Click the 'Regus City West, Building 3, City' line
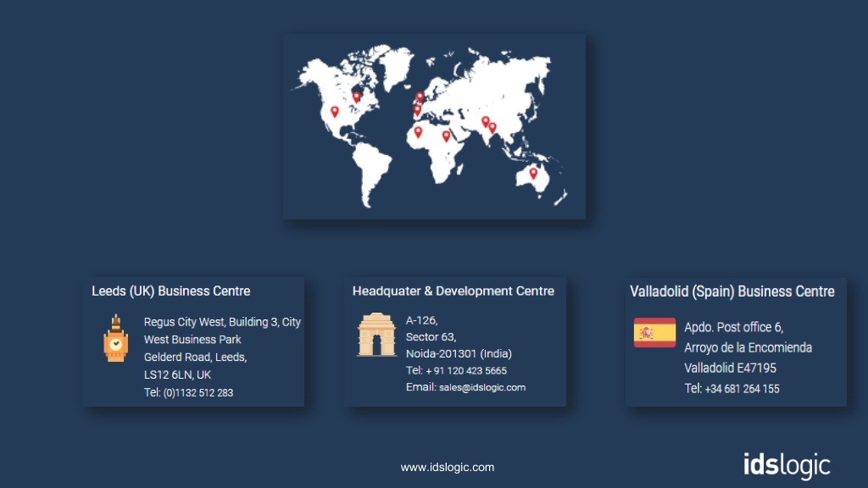 [x=222, y=322]
